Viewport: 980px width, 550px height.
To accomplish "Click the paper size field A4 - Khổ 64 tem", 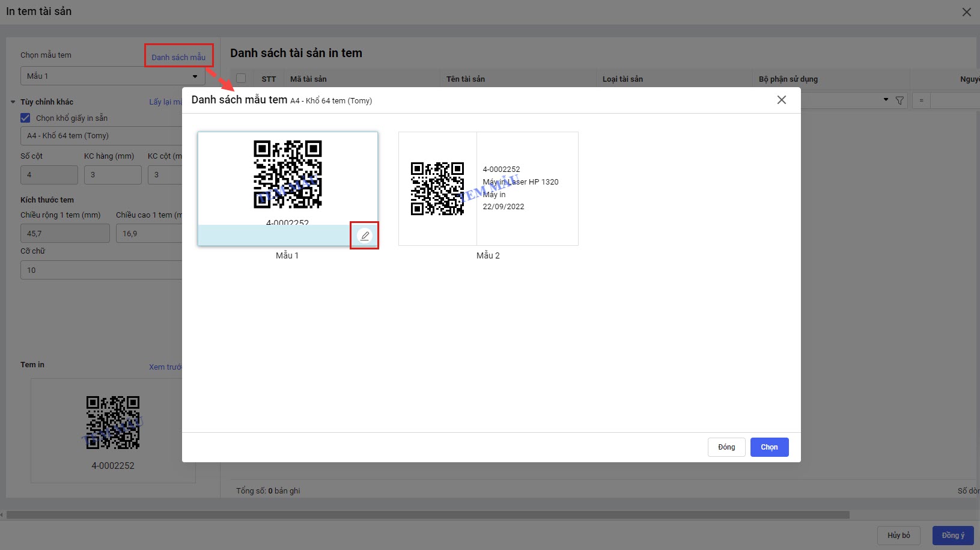I will click(x=102, y=136).
